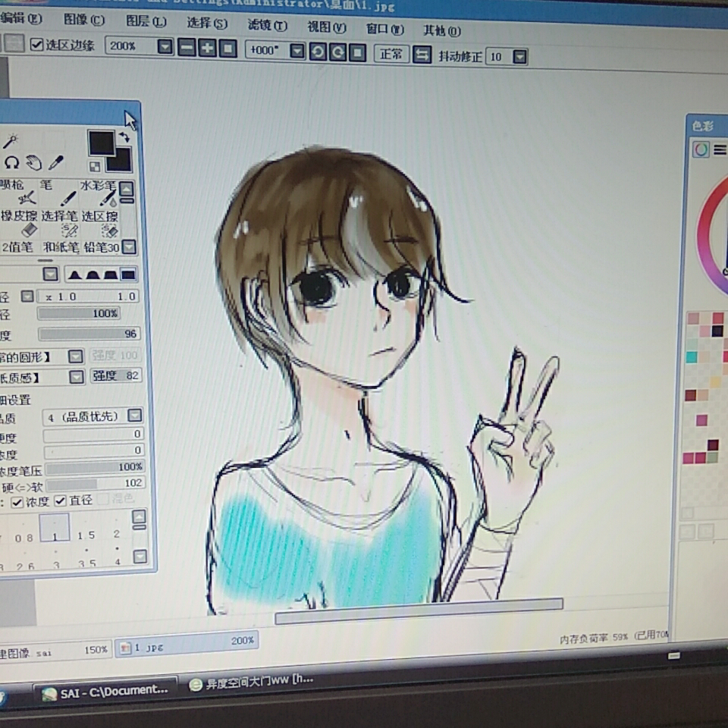This screenshot has height=728, width=728.
Task: Pick the eyedropper color picker tool
Action: 55,162
